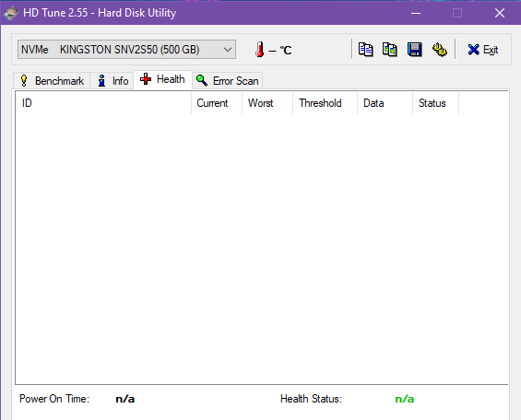Switch to the Info tab
This screenshot has height=420, width=521.
[112, 81]
